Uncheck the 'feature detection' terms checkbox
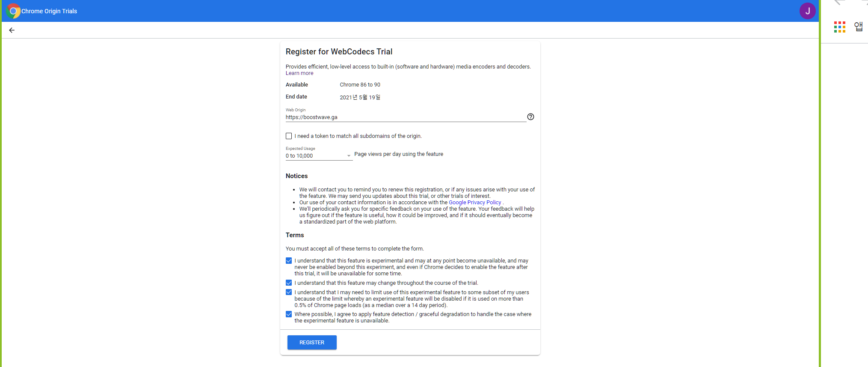868x367 pixels. [289, 314]
